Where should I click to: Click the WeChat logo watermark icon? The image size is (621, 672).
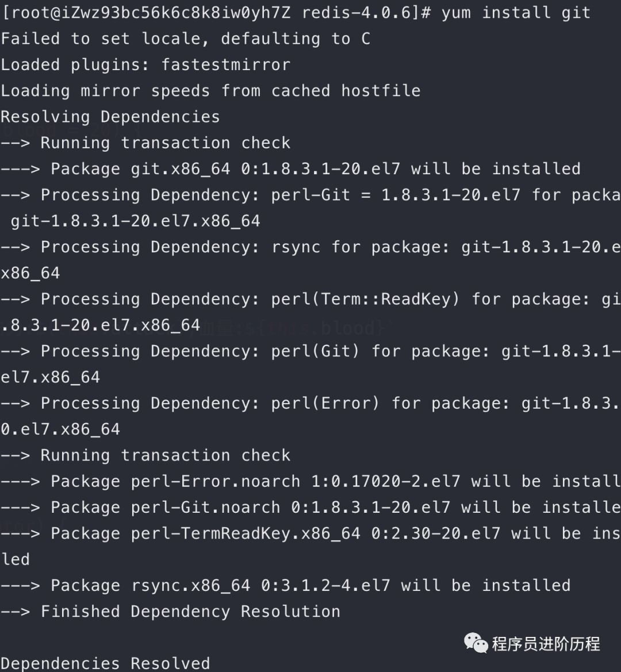476,643
